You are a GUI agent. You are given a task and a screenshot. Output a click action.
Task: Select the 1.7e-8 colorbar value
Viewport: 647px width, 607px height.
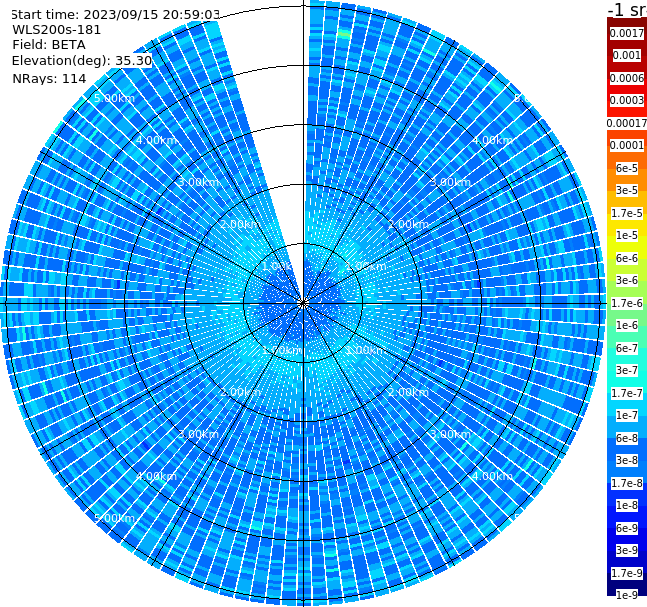(x=627, y=483)
